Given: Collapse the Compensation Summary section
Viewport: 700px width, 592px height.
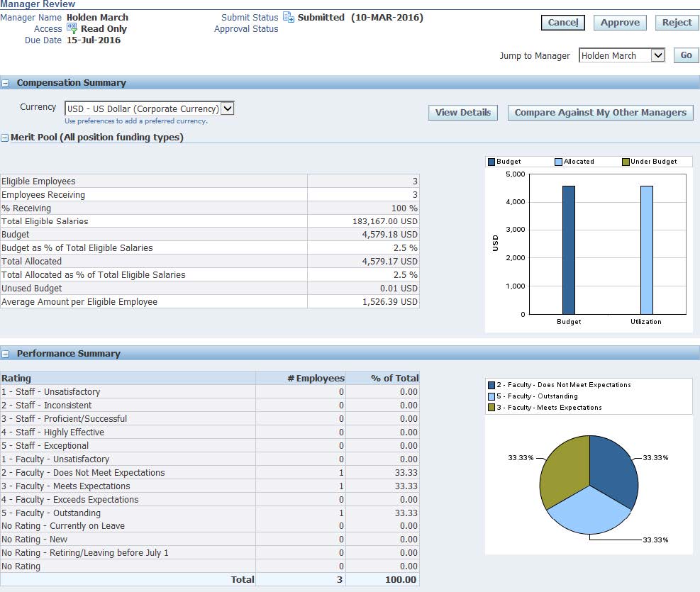Looking at the screenshot, I should 6,83.
